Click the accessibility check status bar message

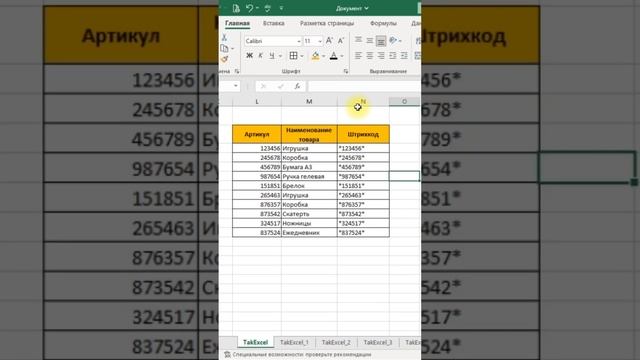click(298, 355)
